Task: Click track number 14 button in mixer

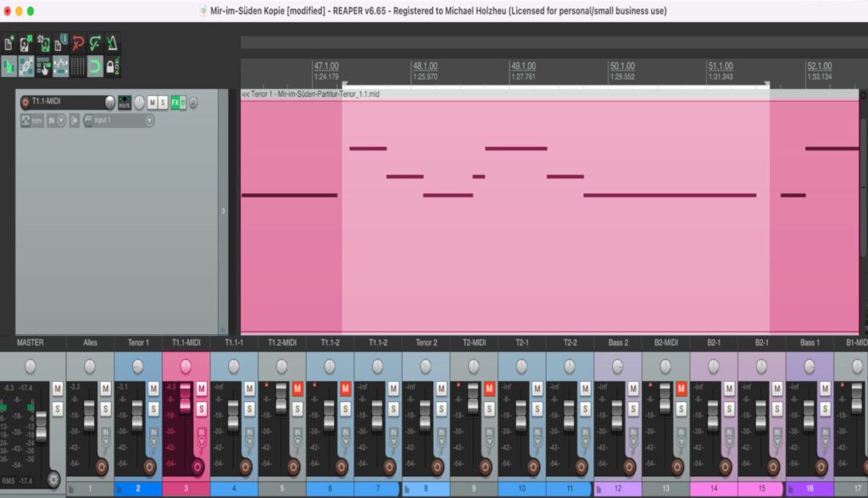Action: click(714, 489)
